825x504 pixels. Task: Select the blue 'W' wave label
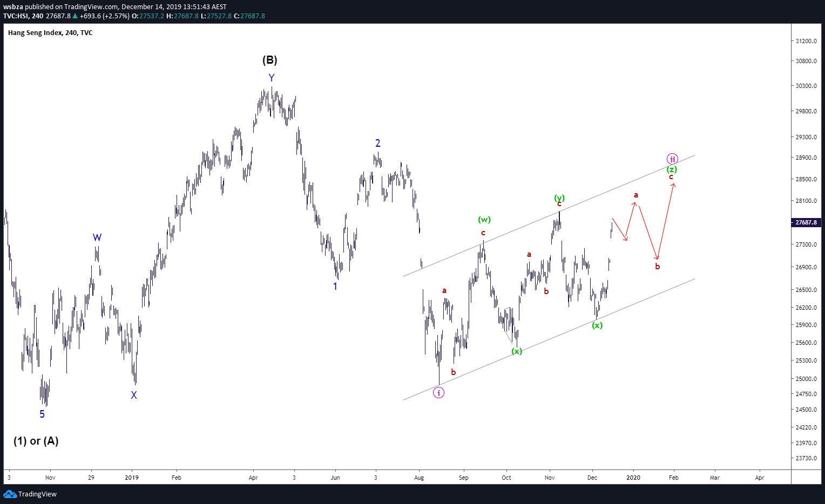coord(97,237)
